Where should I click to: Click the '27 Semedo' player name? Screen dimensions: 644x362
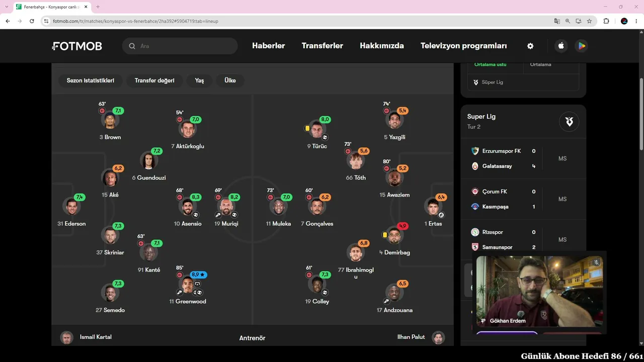coord(110,310)
